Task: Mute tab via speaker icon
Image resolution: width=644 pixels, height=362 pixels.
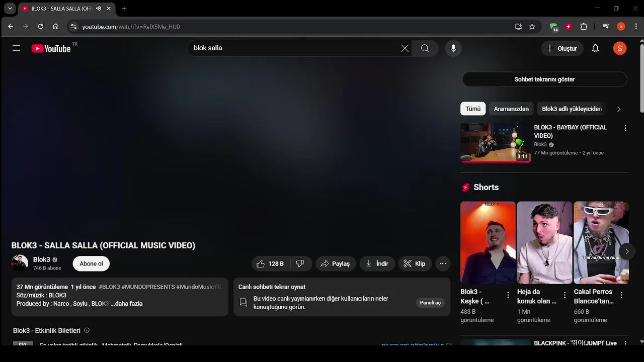Action: point(99,9)
